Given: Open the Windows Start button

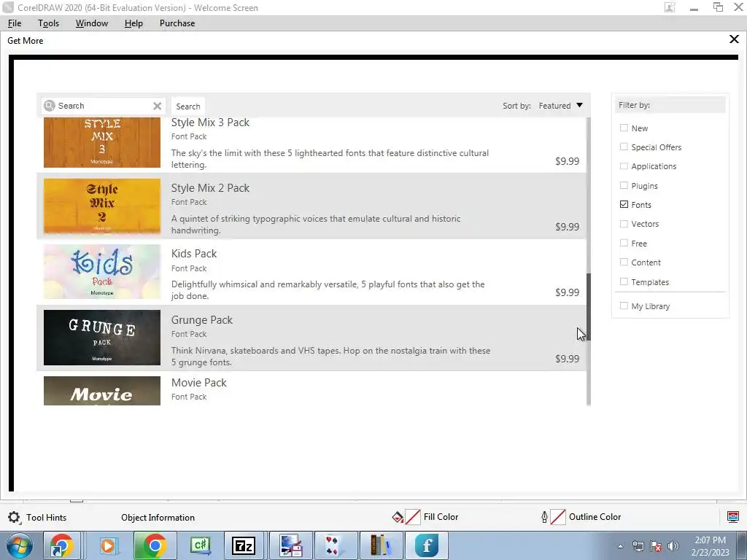Looking at the screenshot, I should pyautogui.click(x=20, y=545).
